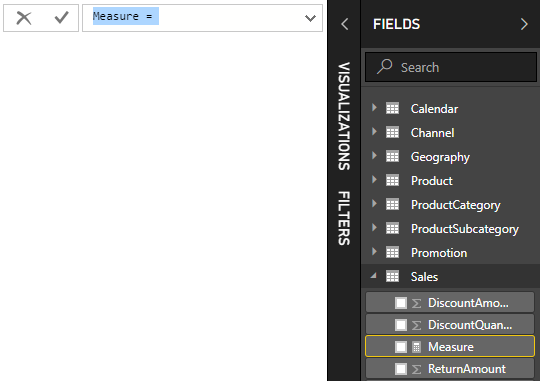Open the Filters pane tab

click(x=344, y=218)
